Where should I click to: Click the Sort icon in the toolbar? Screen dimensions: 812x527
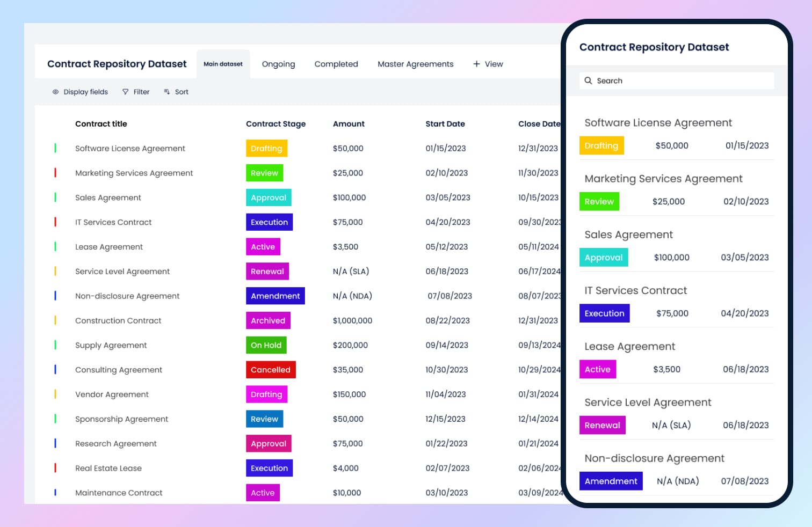(167, 92)
